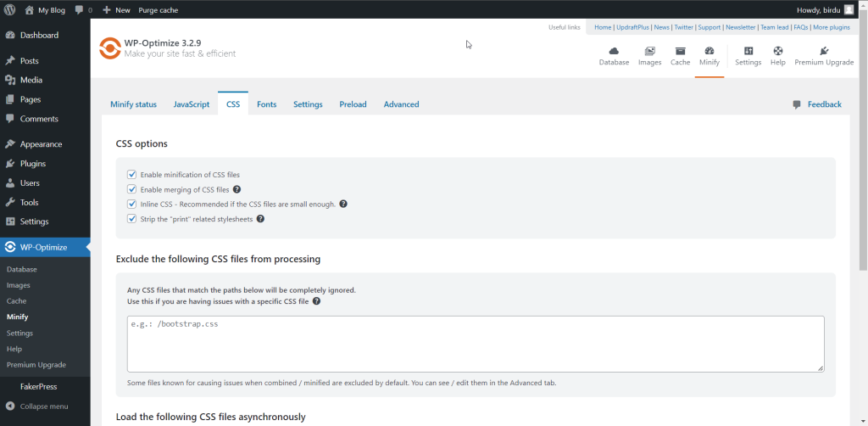The width and height of the screenshot is (868, 426).
Task: Toggle Enable minification of CSS files
Action: 131,175
